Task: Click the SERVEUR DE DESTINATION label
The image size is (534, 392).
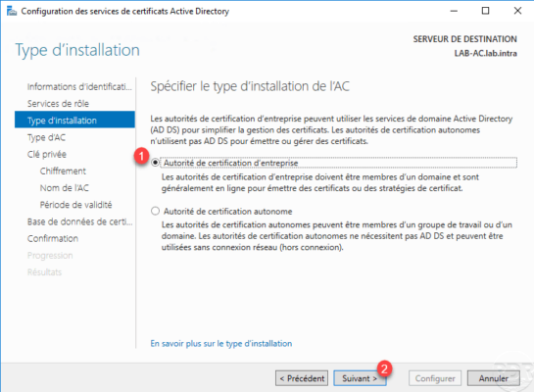Action: click(x=464, y=39)
